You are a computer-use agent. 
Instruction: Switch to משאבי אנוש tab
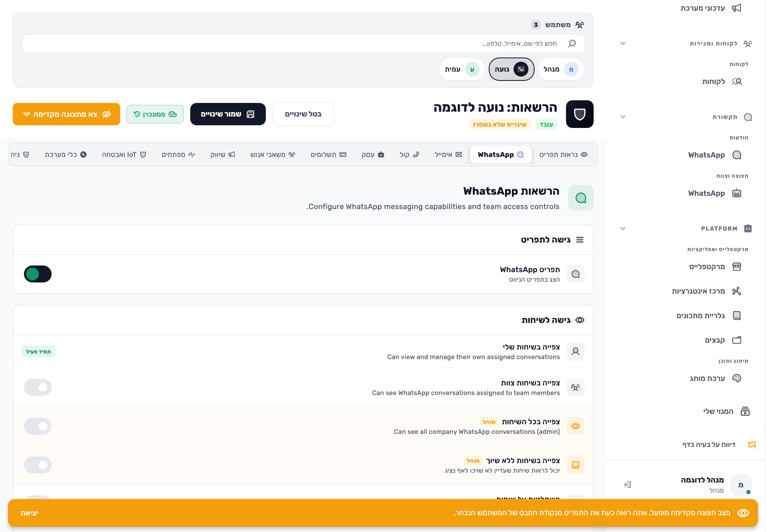[x=273, y=155]
